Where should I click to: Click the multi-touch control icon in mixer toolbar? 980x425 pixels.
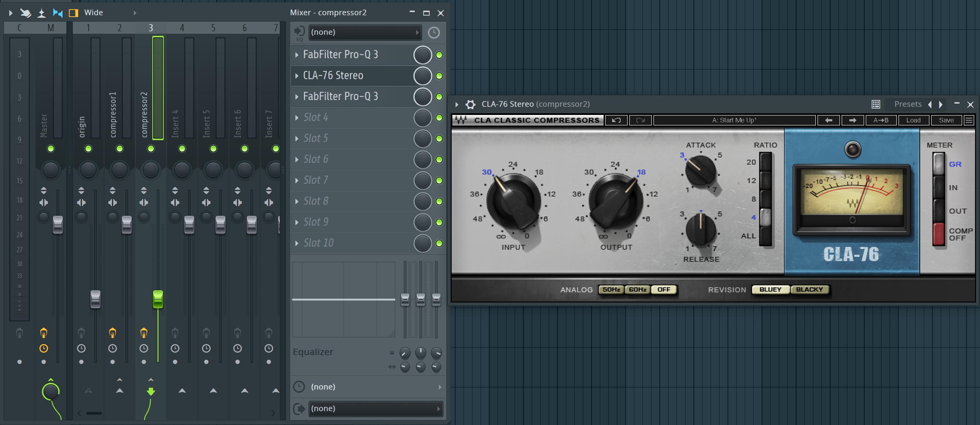26,13
